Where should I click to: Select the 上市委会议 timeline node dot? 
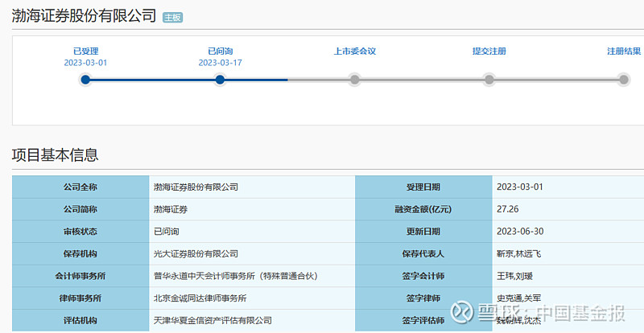click(x=354, y=80)
